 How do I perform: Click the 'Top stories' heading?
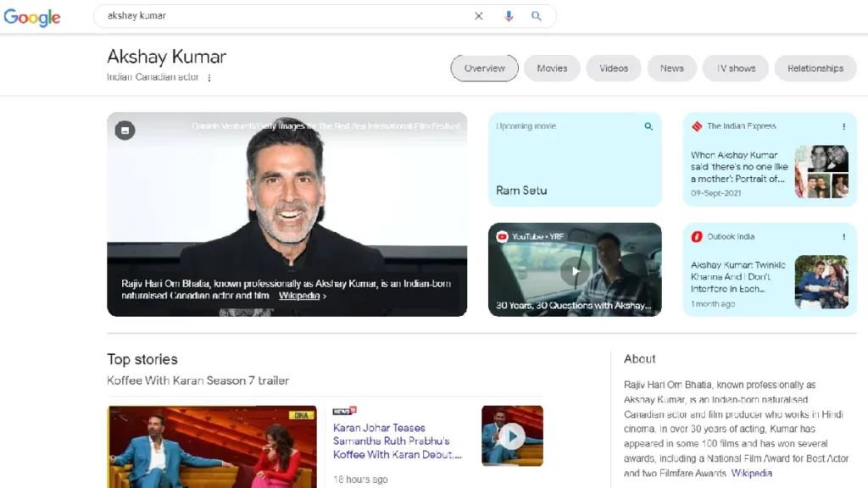pos(142,359)
